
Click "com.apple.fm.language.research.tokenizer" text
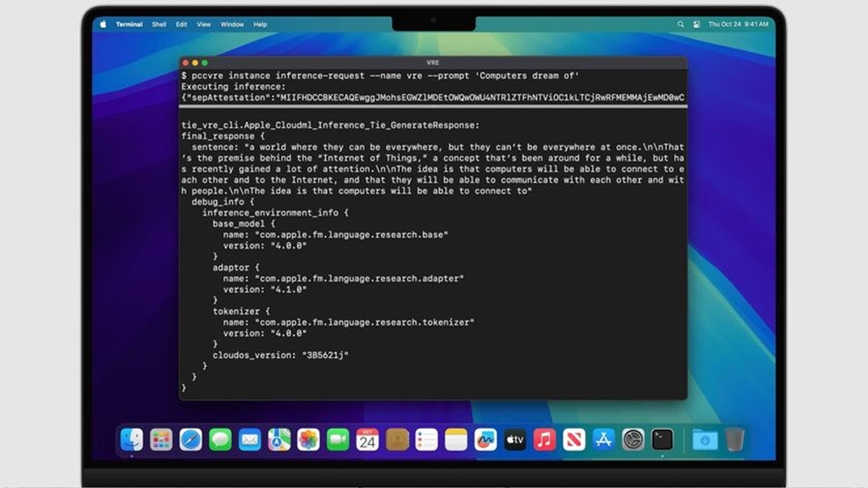click(365, 322)
